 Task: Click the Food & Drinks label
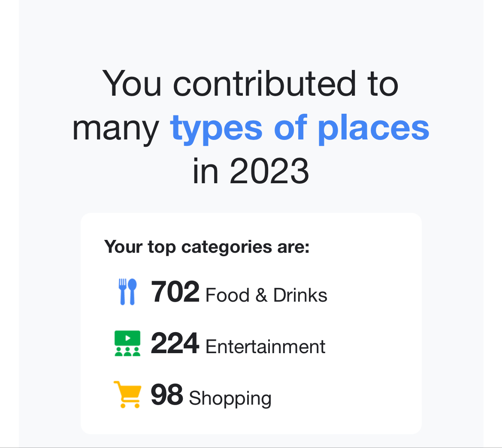(266, 295)
